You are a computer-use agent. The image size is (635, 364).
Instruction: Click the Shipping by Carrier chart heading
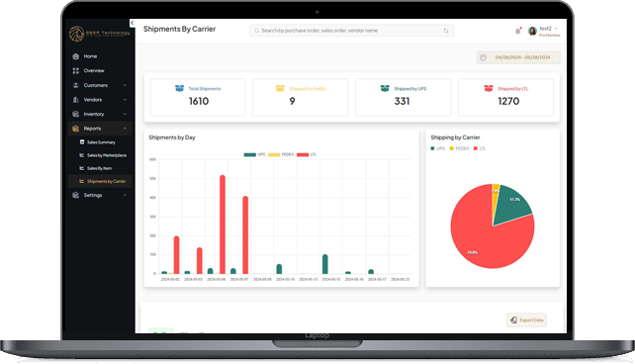(455, 137)
